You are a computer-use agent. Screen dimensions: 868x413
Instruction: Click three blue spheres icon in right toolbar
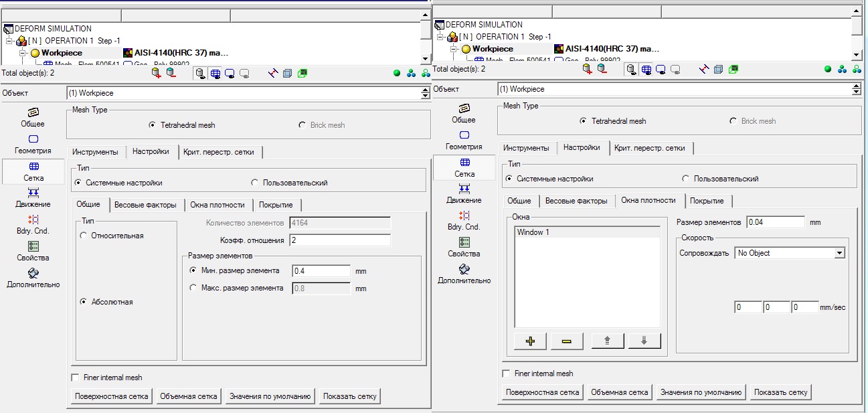coord(842,69)
